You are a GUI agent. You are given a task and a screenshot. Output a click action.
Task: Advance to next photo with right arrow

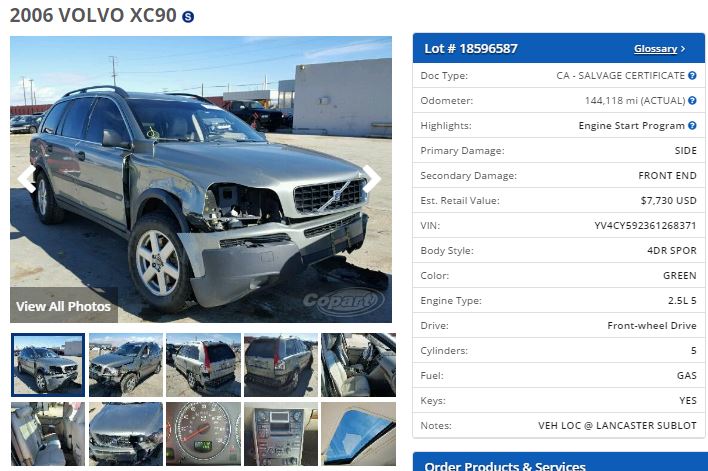point(372,179)
